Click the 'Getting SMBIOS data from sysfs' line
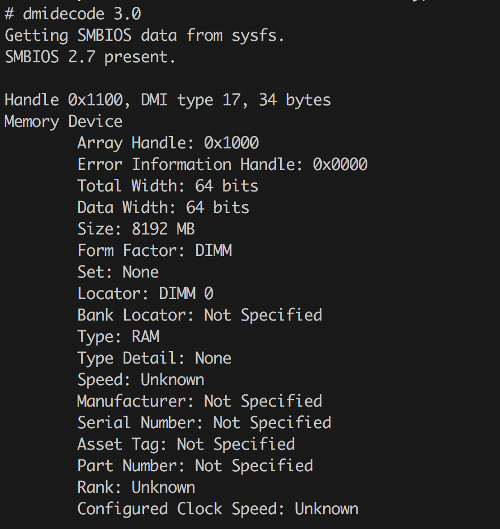 (145, 36)
